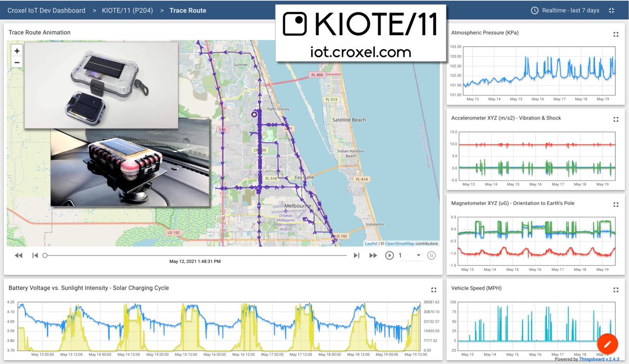This screenshot has width=629, height=364.
Task: Zoom in on the trace route map
Action: click(x=17, y=51)
